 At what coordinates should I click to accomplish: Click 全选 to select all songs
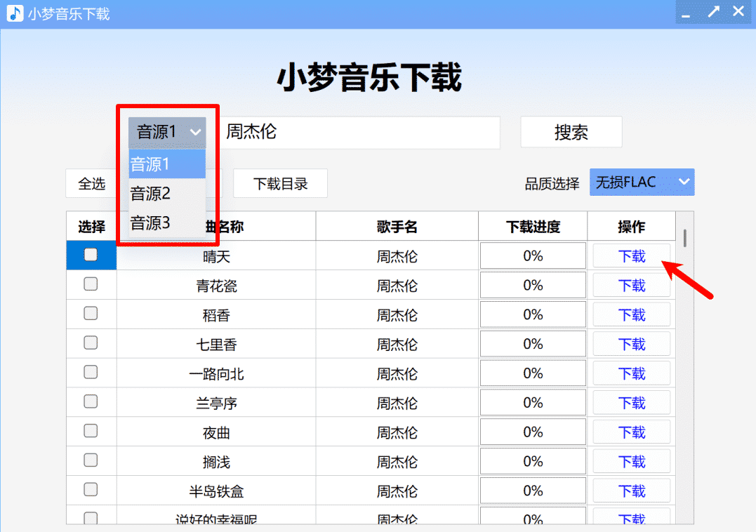tap(91, 183)
